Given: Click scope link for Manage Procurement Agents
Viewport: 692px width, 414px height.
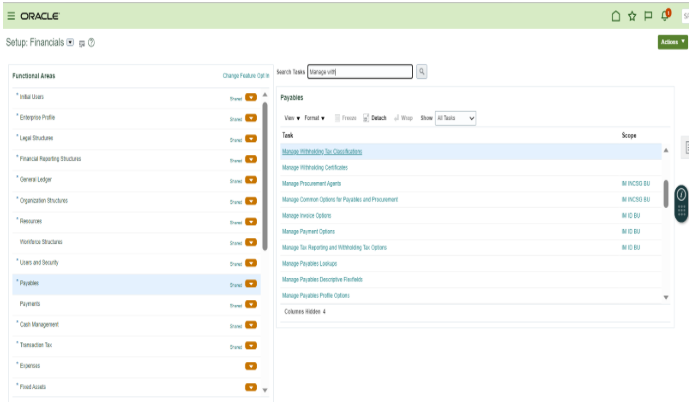Looking at the screenshot, I should [x=636, y=184].
